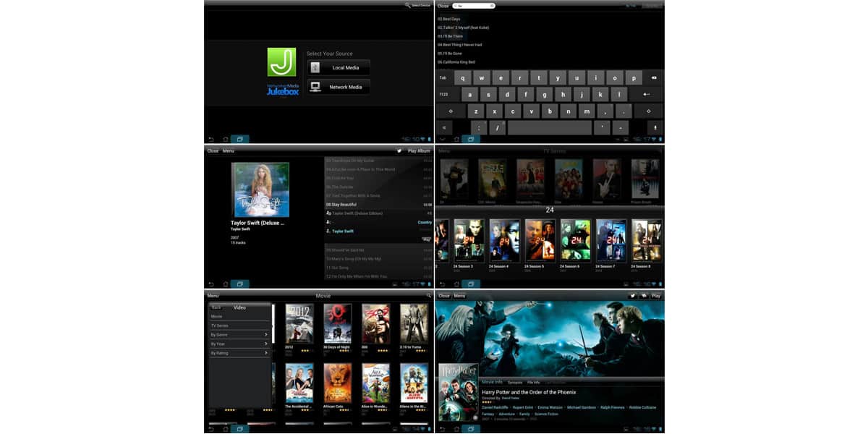The width and height of the screenshot is (868, 434).
Task: Tap the q key on keyboard
Action: [462, 77]
